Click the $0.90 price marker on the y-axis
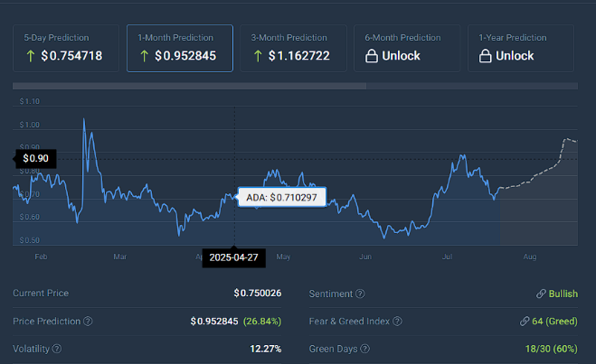 (38, 159)
